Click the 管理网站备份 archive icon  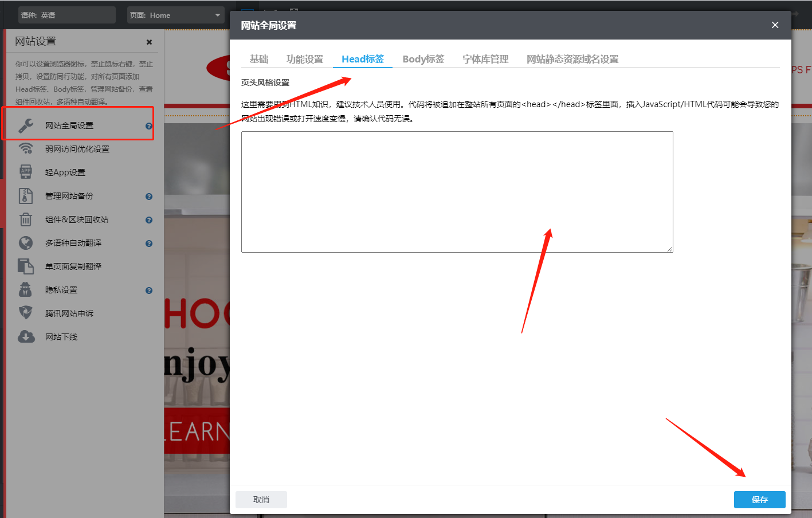[x=26, y=196]
